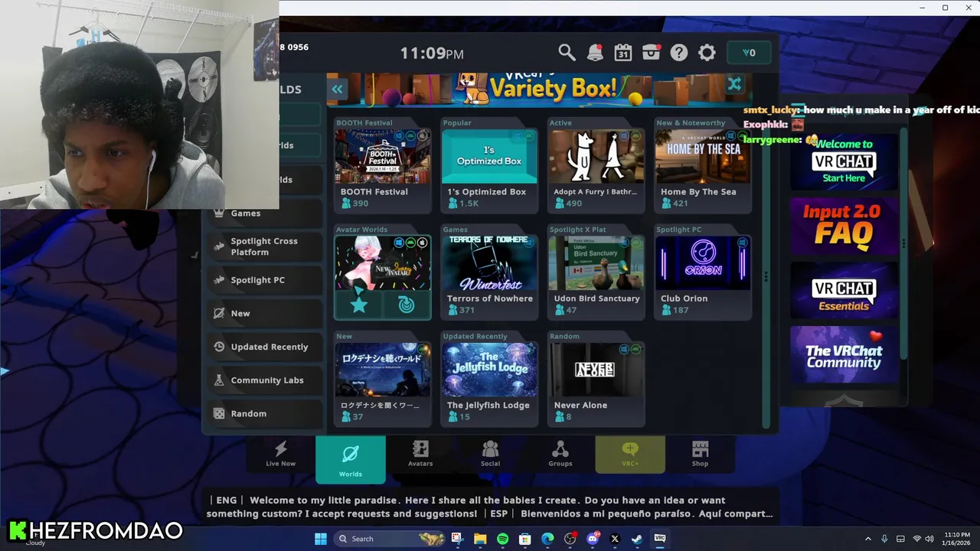Open the search magnifier in VRChat menu

coord(567,52)
